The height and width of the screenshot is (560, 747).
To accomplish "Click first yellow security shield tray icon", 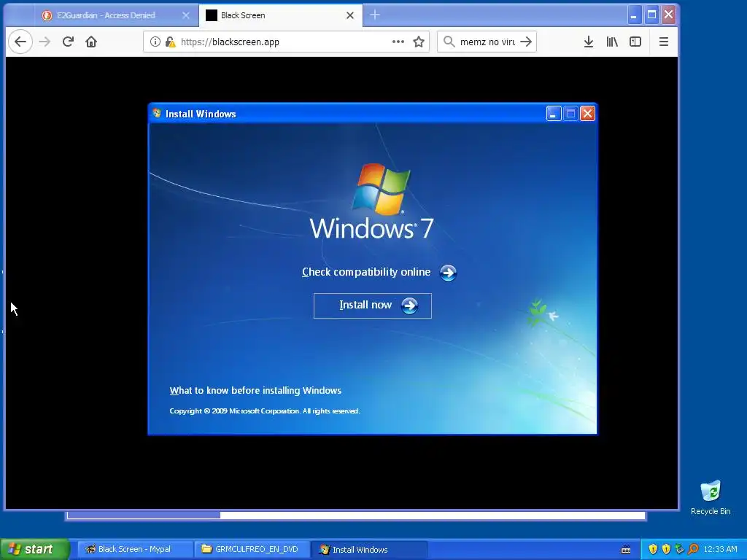I will (653, 549).
